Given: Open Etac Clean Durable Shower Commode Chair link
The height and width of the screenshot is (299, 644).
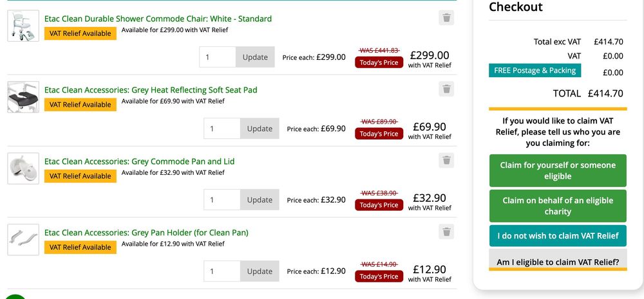Looking at the screenshot, I should click(x=158, y=19).
